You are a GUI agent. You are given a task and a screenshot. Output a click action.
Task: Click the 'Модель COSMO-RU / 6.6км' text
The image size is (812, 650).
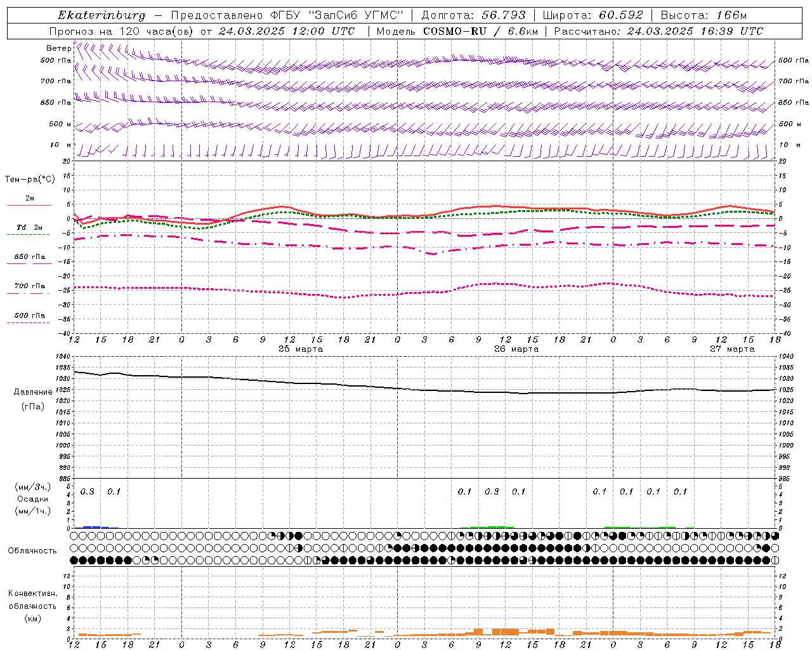[457, 31]
